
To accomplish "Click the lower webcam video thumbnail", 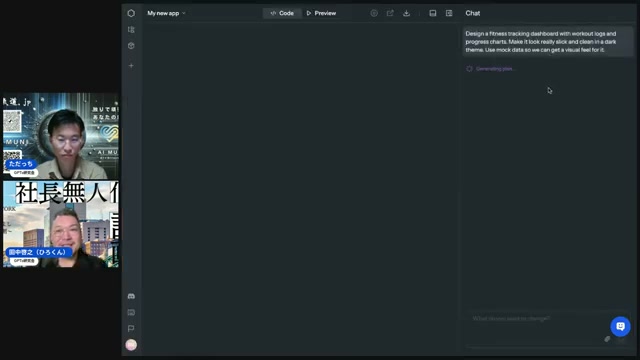I will point(61,224).
